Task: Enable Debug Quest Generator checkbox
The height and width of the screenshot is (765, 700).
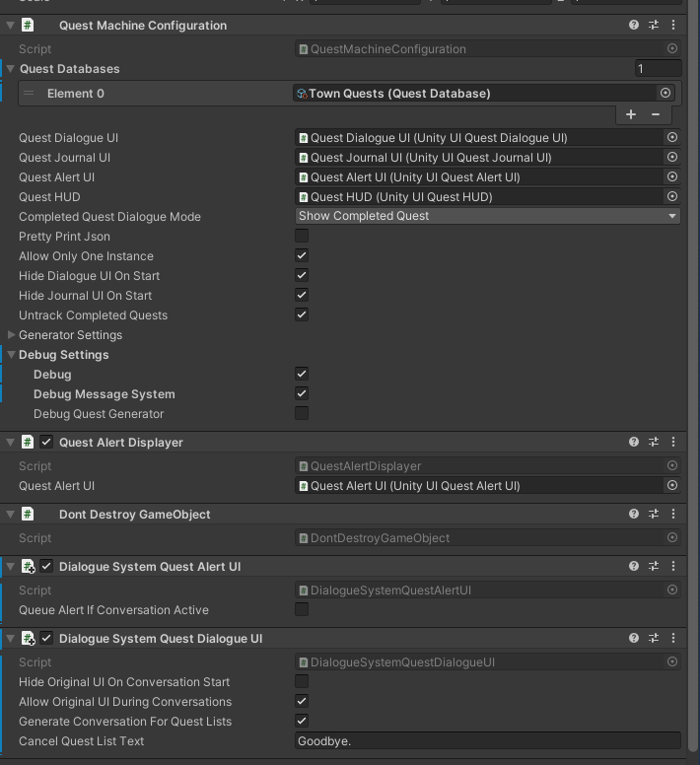Action: (x=302, y=413)
